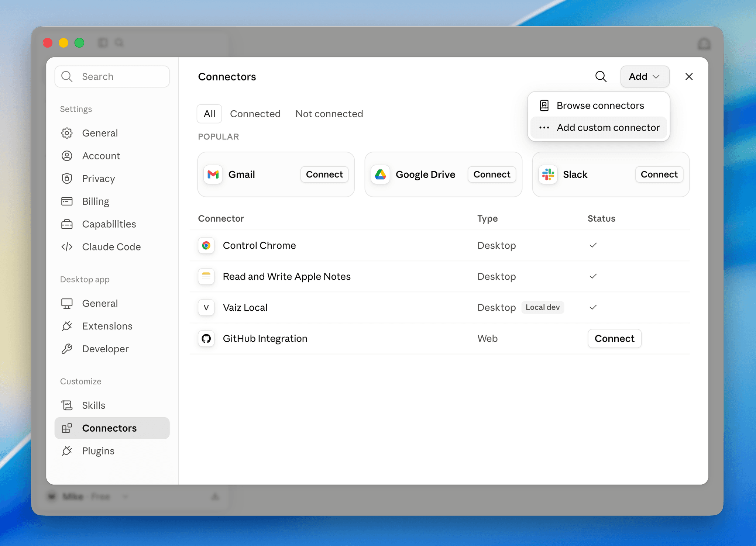Click the Apple Notes connector icon

(x=206, y=277)
